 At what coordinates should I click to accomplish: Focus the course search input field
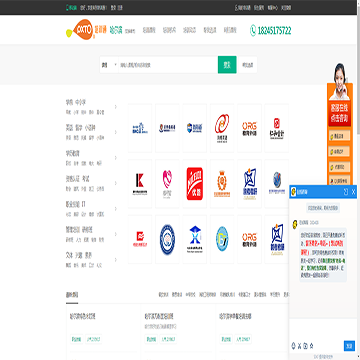[x=168, y=65]
